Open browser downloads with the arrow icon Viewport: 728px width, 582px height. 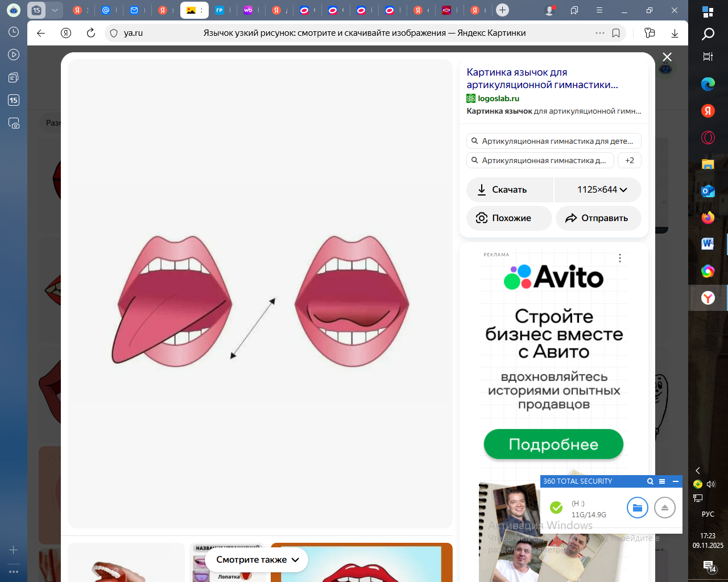(x=675, y=33)
